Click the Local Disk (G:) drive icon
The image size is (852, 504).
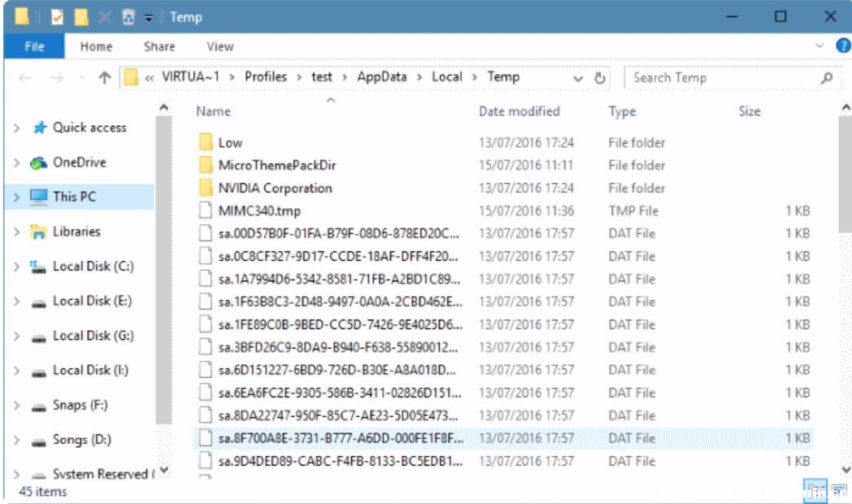click(x=38, y=339)
